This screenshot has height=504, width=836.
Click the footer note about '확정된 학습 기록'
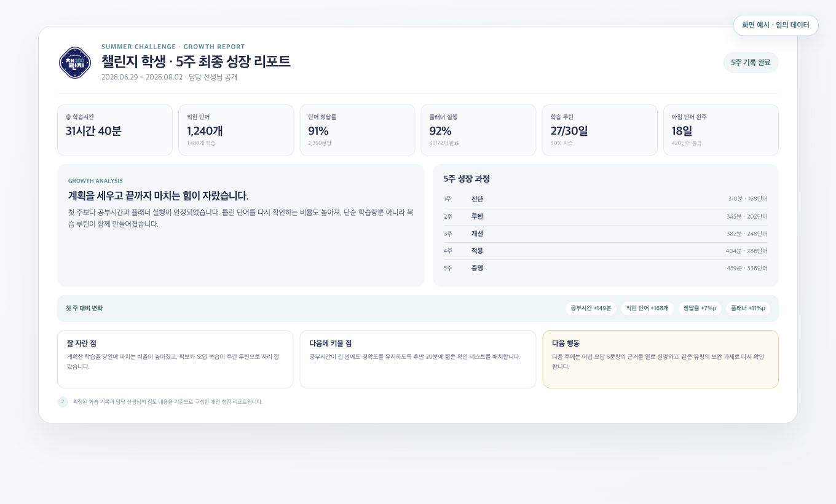(x=168, y=402)
